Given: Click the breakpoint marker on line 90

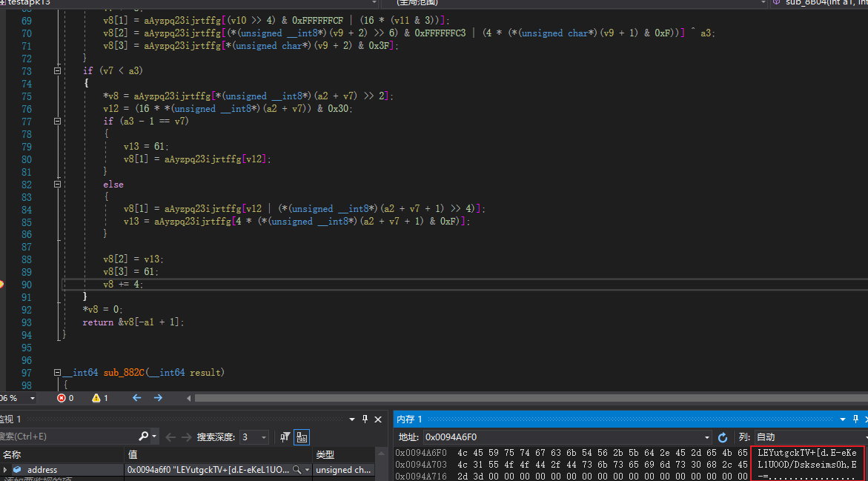Looking at the screenshot, I should [1, 285].
